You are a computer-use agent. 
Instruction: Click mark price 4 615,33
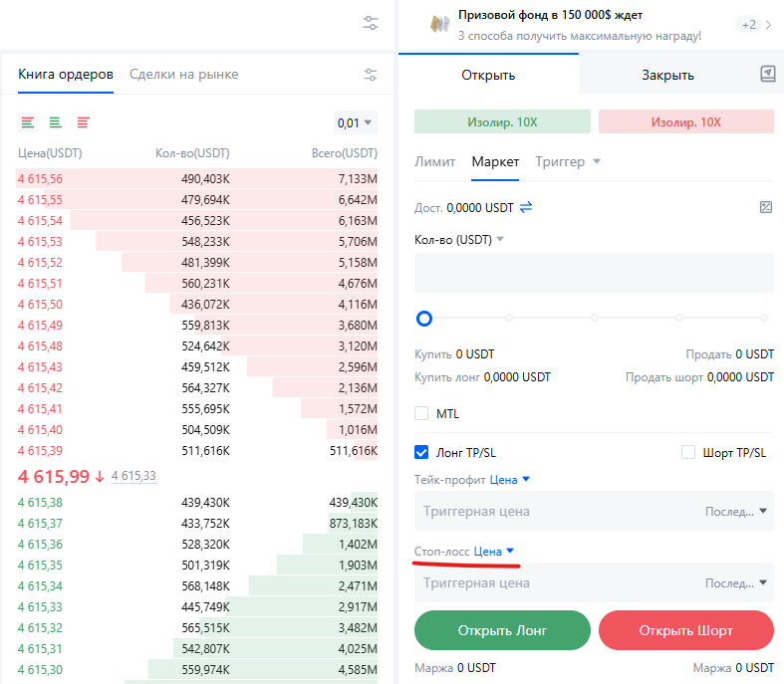pos(133,476)
